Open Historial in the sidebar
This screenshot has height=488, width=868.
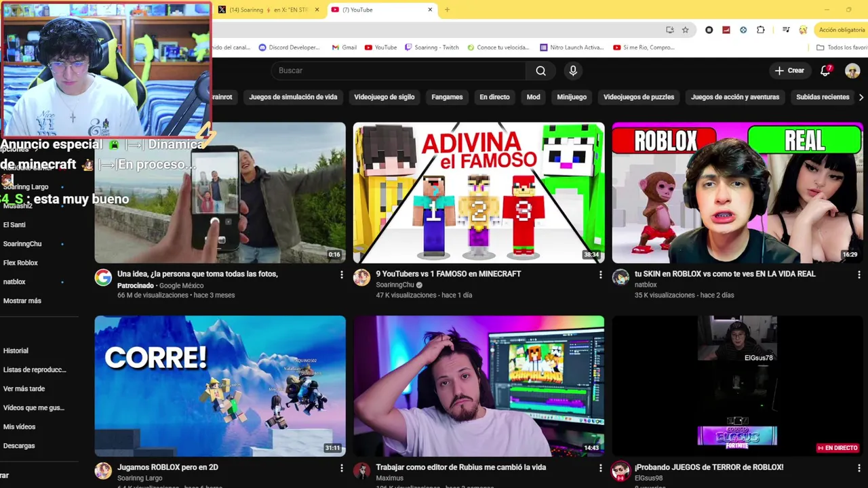click(16, 351)
